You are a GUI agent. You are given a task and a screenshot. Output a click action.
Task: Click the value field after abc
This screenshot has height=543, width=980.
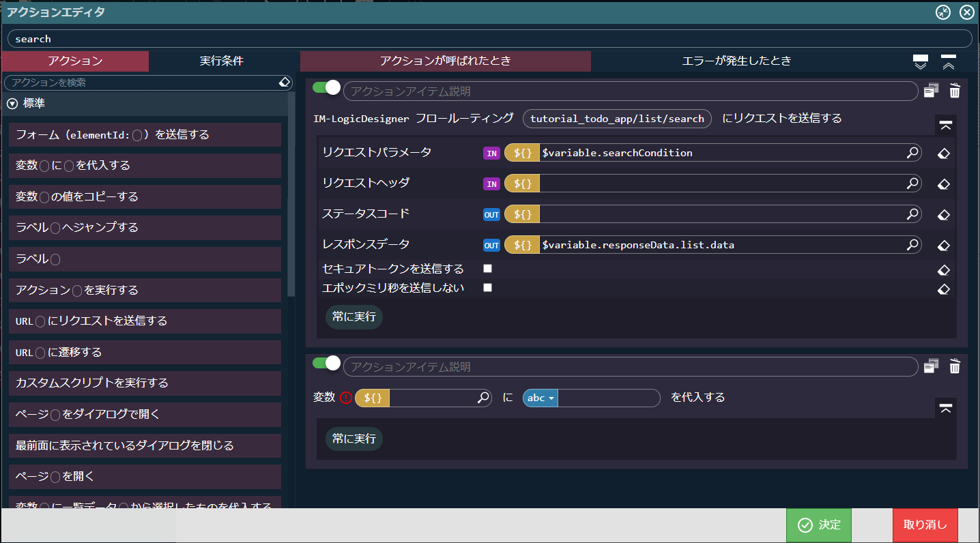pos(609,398)
